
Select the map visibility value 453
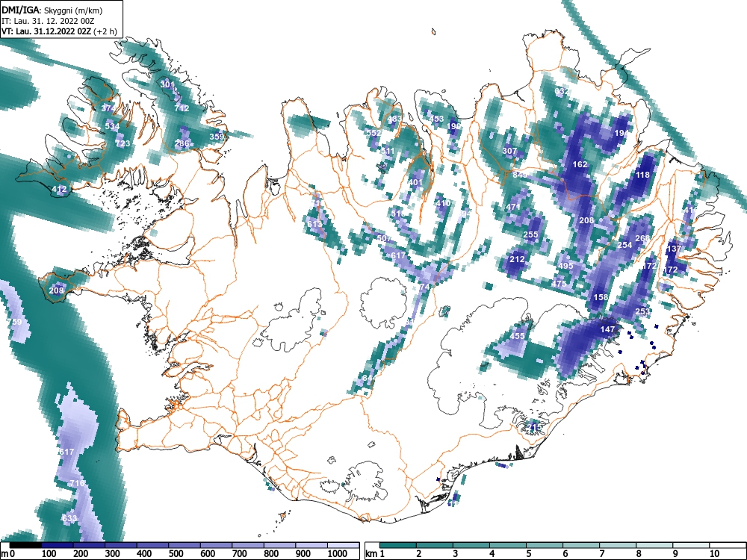(x=436, y=119)
